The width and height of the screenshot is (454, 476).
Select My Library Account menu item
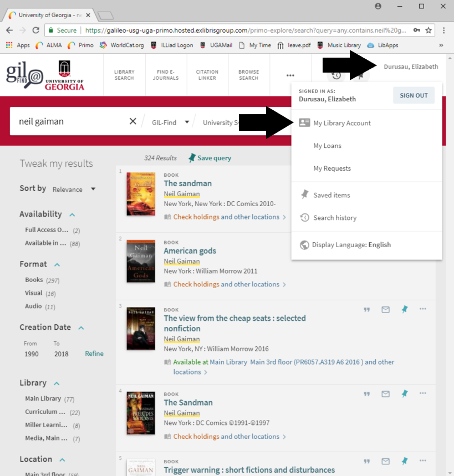pyautogui.click(x=341, y=123)
